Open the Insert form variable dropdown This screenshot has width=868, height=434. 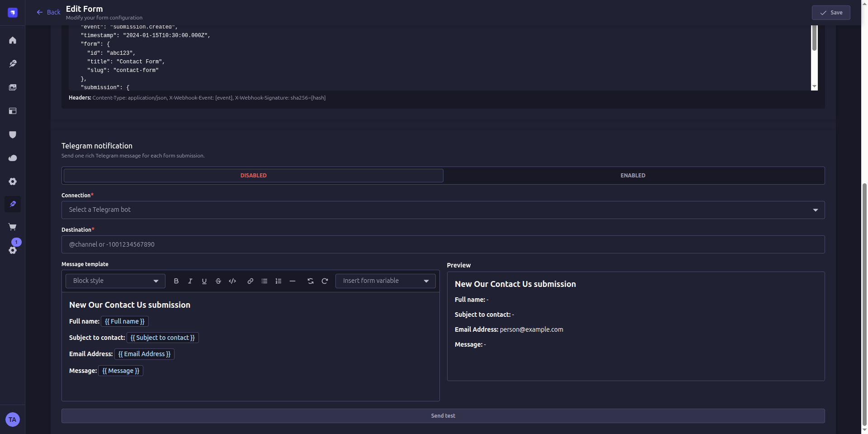pos(386,281)
